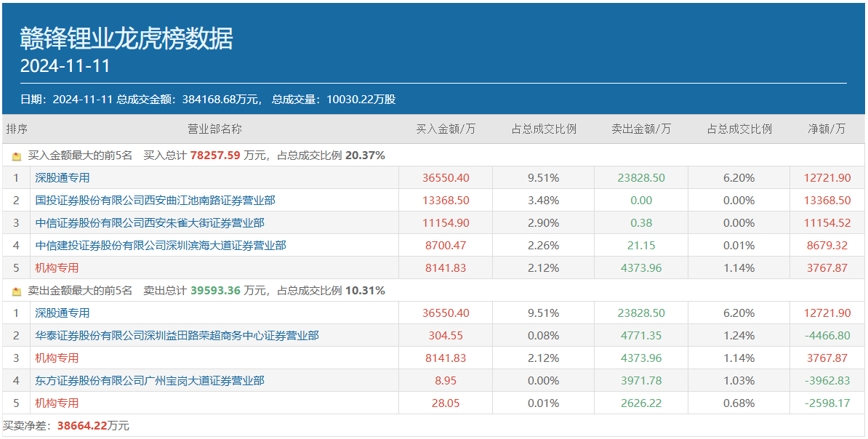
Task: Click the 2.26% ratio cell
Action: [544, 245]
